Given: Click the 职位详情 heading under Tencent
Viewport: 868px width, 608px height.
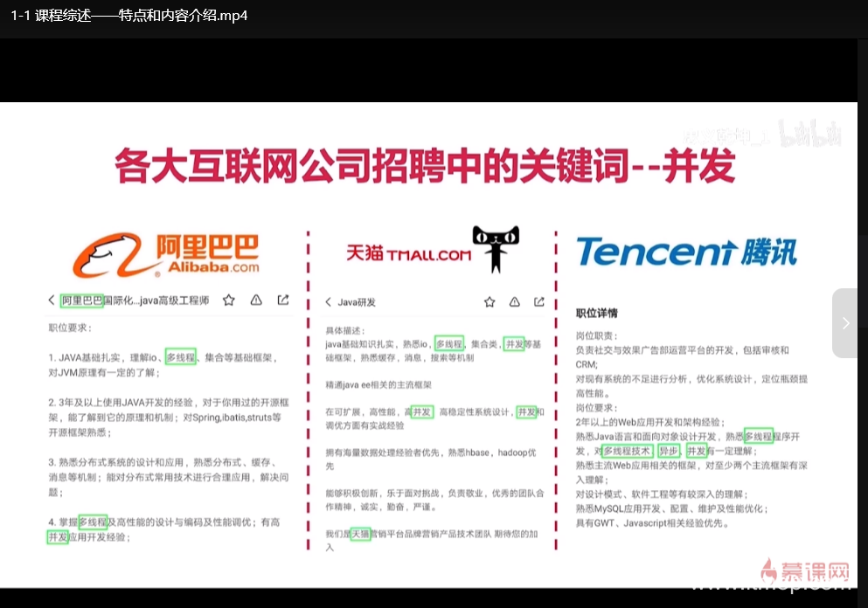Looking at the screenshot, I should 597,313.
